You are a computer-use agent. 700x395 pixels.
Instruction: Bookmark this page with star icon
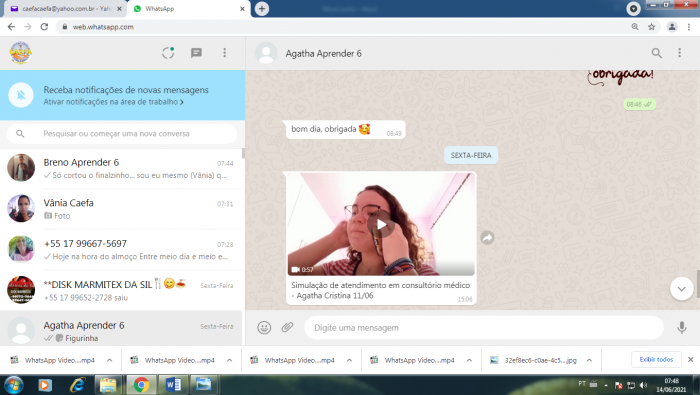pyautogui.click(x=651, y=27)
